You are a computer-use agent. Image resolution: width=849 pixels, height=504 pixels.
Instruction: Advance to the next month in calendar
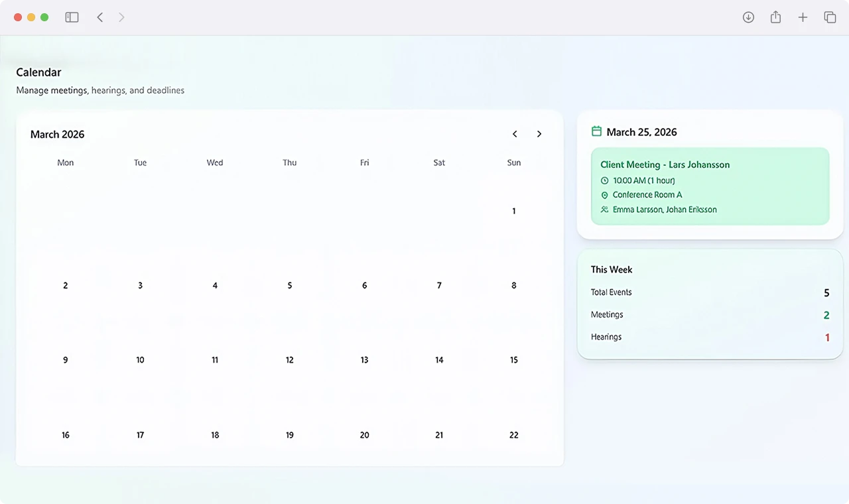[x=539, y=134]
